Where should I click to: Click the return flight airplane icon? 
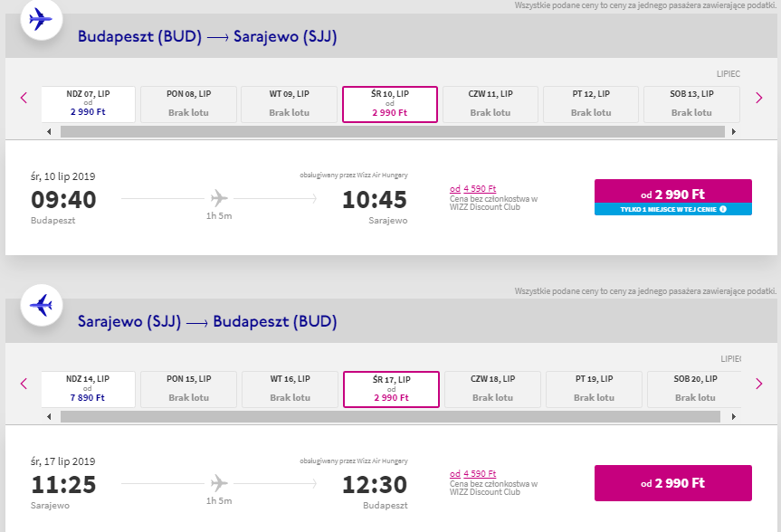(41, 305)
